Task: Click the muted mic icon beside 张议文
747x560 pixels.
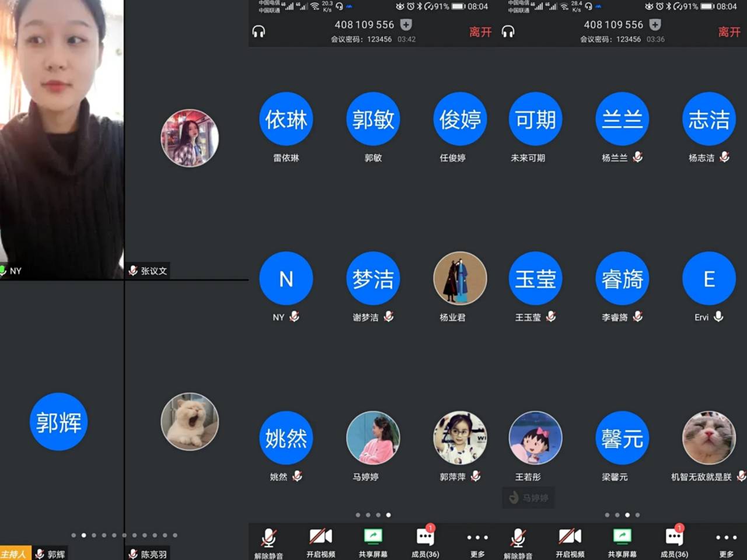Action: coord(133,271)
